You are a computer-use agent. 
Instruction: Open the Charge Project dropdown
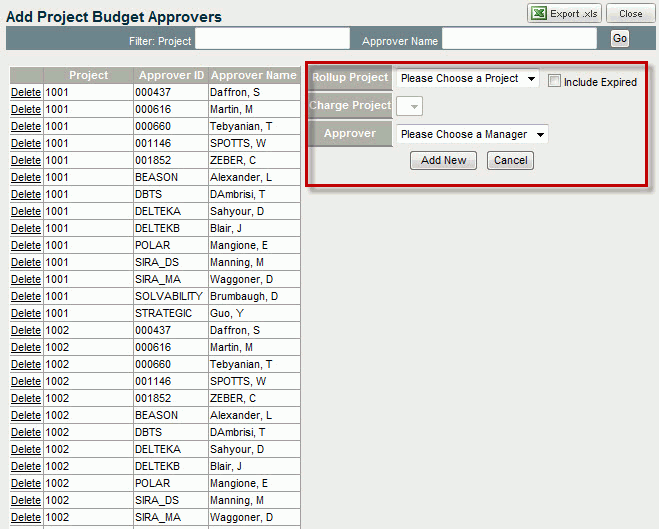click(x=410, y=106)
